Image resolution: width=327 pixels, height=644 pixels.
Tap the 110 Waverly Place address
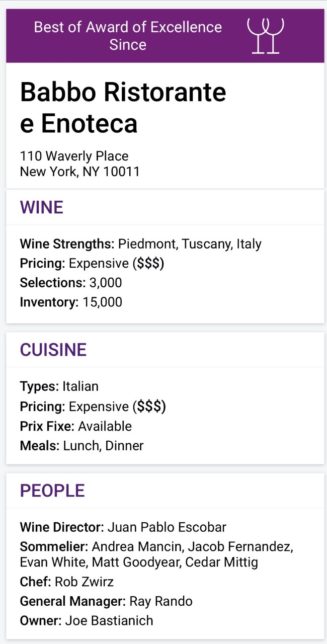pos(74,156)
